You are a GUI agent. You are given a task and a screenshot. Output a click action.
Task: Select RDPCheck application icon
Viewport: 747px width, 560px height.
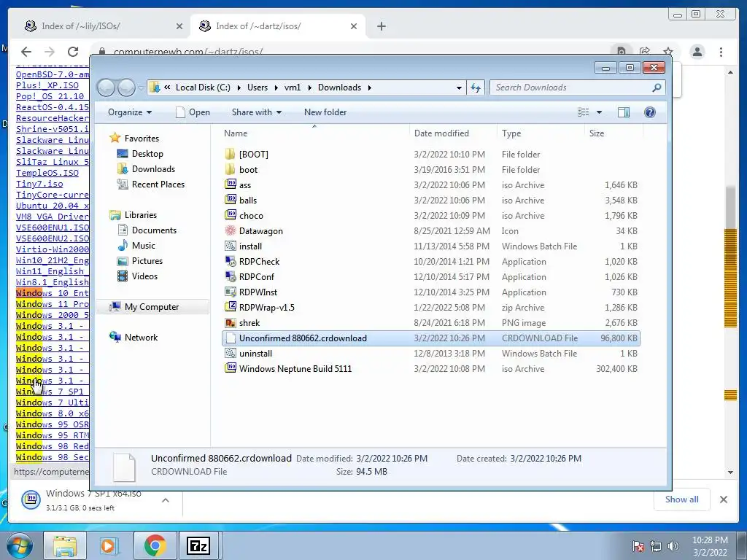click(231, 261)
